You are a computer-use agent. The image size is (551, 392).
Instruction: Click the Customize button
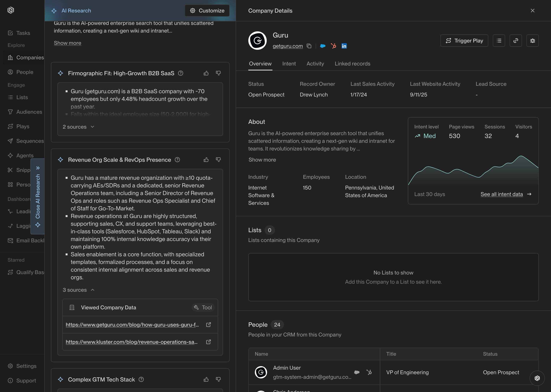tap(207, 11)
